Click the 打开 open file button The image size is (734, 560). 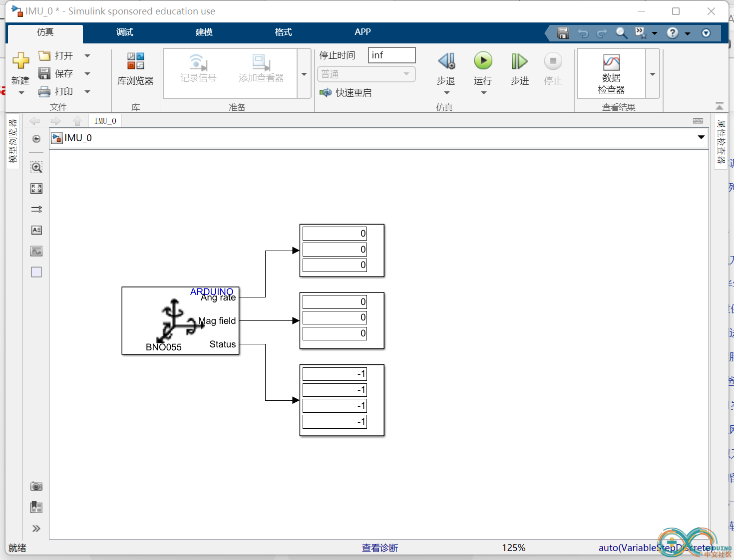(56, 55)
